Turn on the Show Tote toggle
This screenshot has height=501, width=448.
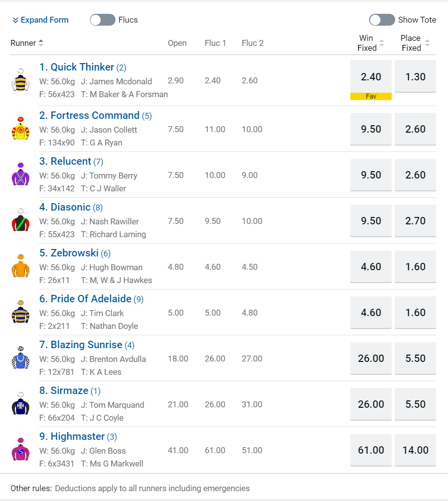click(382, 20)
